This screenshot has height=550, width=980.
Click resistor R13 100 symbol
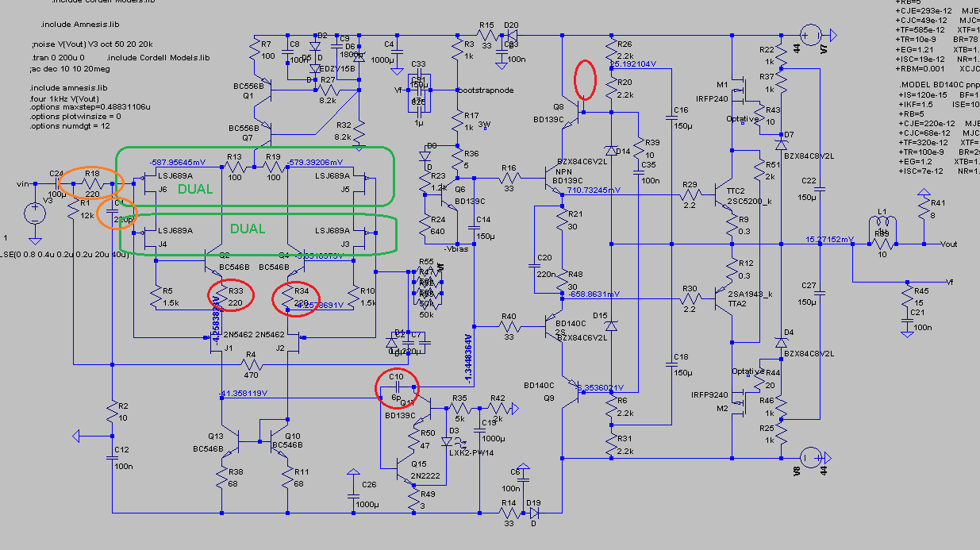[x=233, y=167]
